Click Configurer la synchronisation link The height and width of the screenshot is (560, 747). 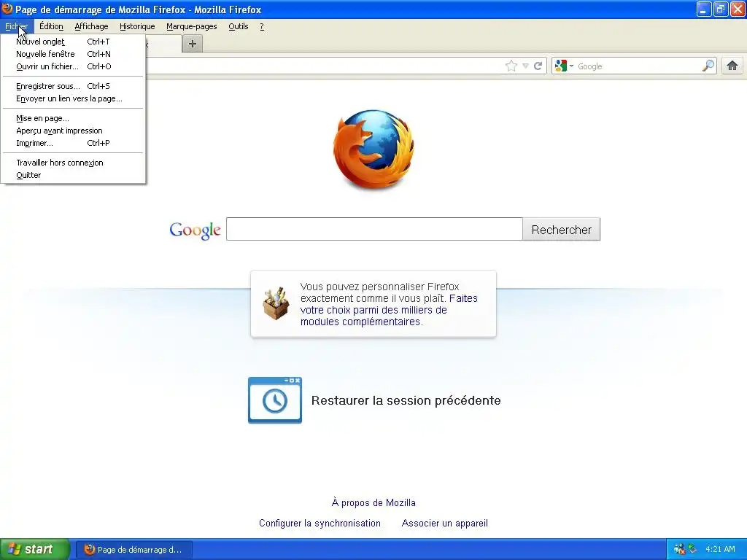click(x=320, y=523)
